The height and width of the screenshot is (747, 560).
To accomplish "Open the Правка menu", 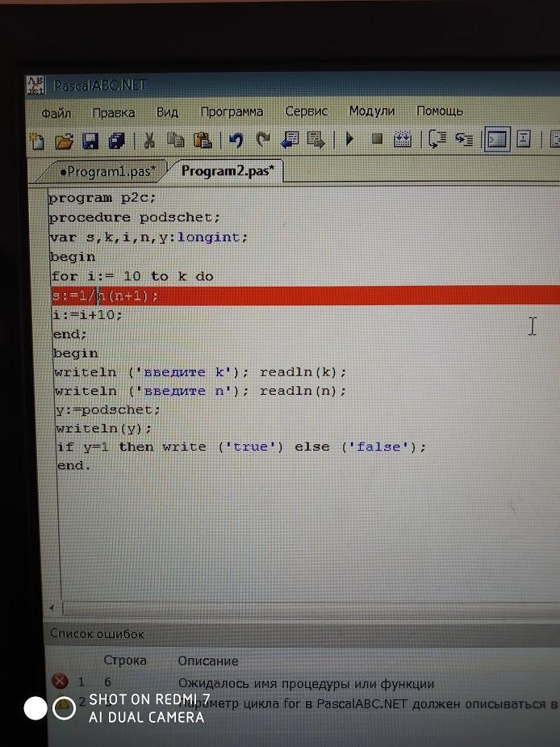I will coord(113,113).
